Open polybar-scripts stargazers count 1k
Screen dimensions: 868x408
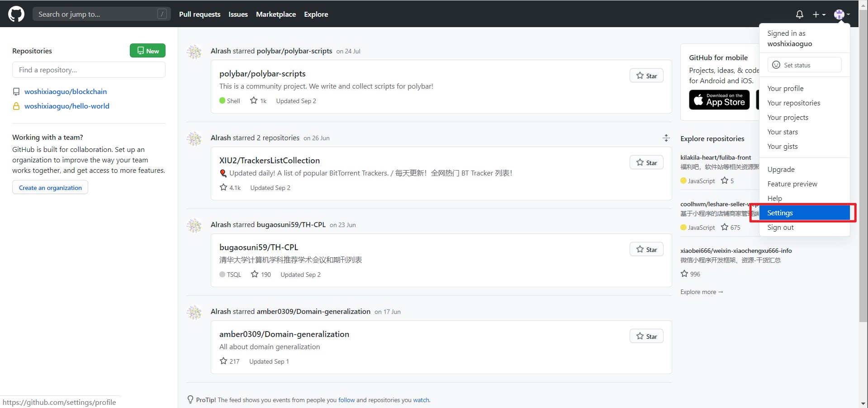tap(258, 101)
